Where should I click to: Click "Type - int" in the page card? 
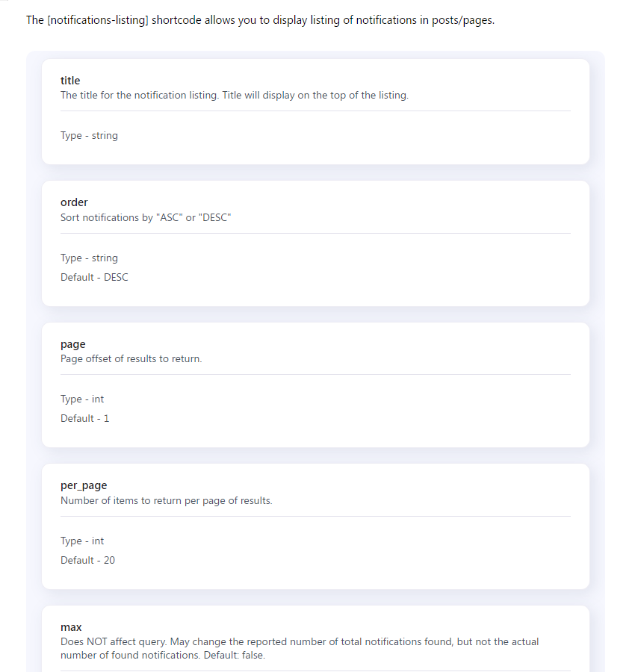tap(82, 399)
